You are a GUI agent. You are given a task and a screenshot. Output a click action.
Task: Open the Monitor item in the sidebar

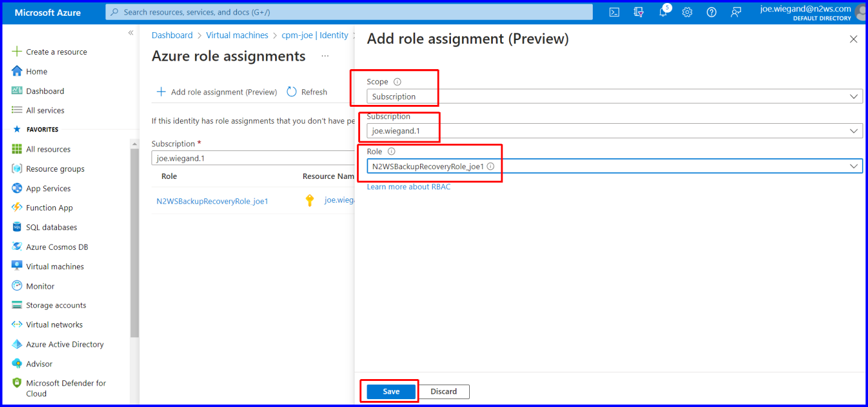(x=40, y=286)
